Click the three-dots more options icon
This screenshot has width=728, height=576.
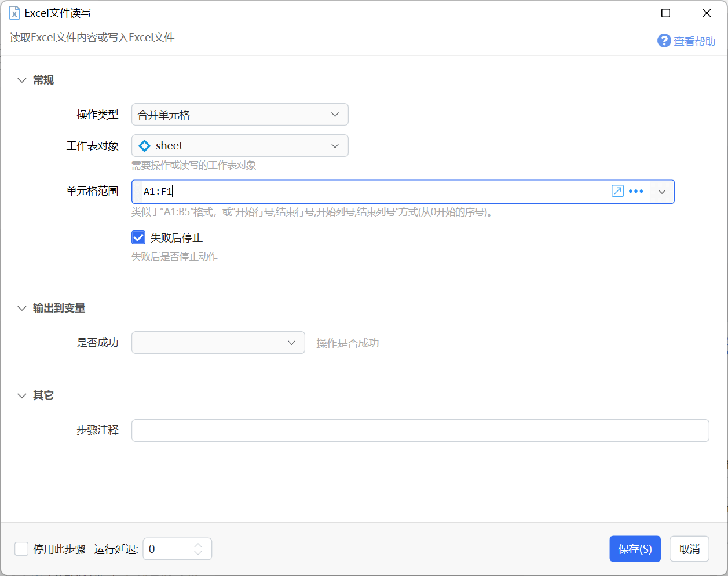pos(636,191)
